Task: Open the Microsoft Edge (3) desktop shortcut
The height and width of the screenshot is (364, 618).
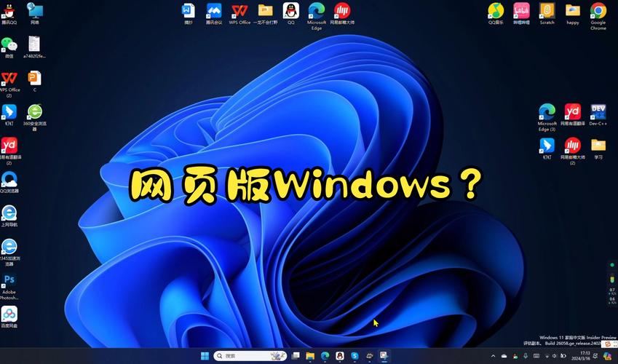Action: click(547, 117)
